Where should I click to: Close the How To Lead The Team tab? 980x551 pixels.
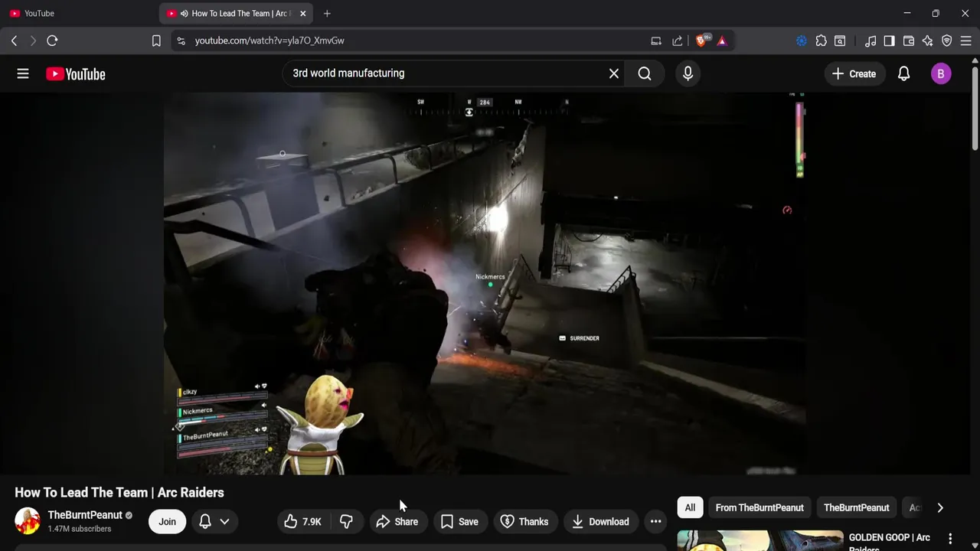tap(302, 13)
